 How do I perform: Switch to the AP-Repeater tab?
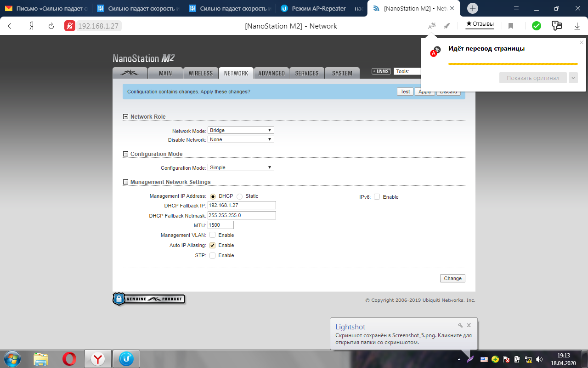[x=322, y=8]
